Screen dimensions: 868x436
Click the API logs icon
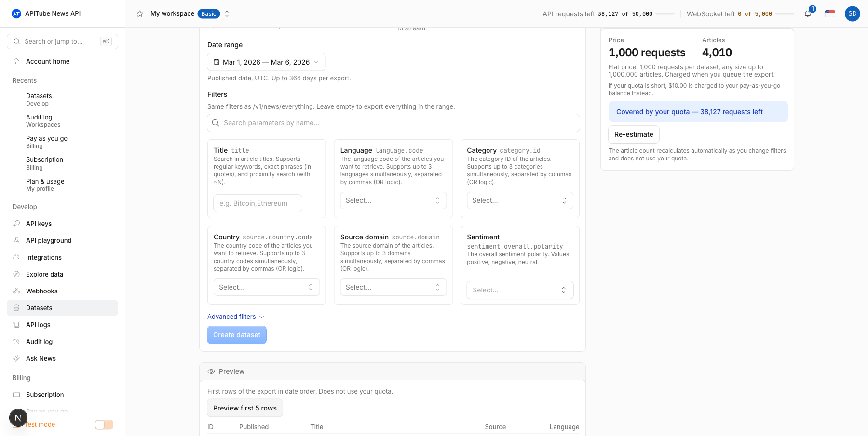tap(16, 325)
